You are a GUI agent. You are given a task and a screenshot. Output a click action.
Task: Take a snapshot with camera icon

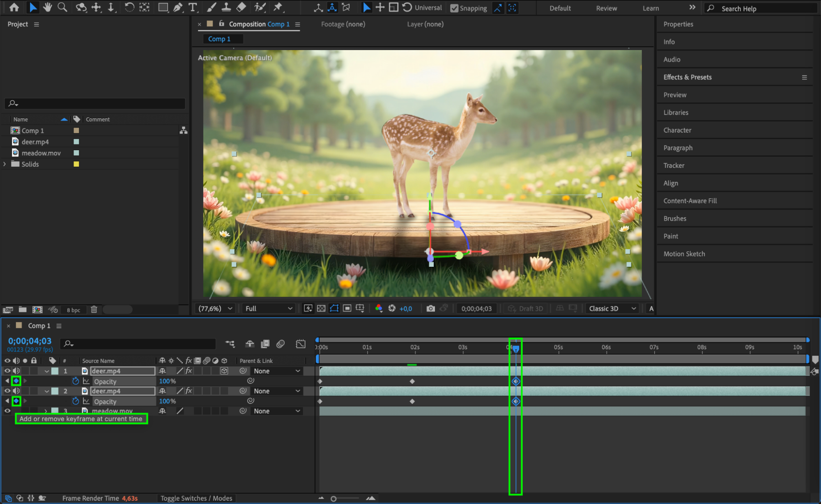tap(430, 308)
